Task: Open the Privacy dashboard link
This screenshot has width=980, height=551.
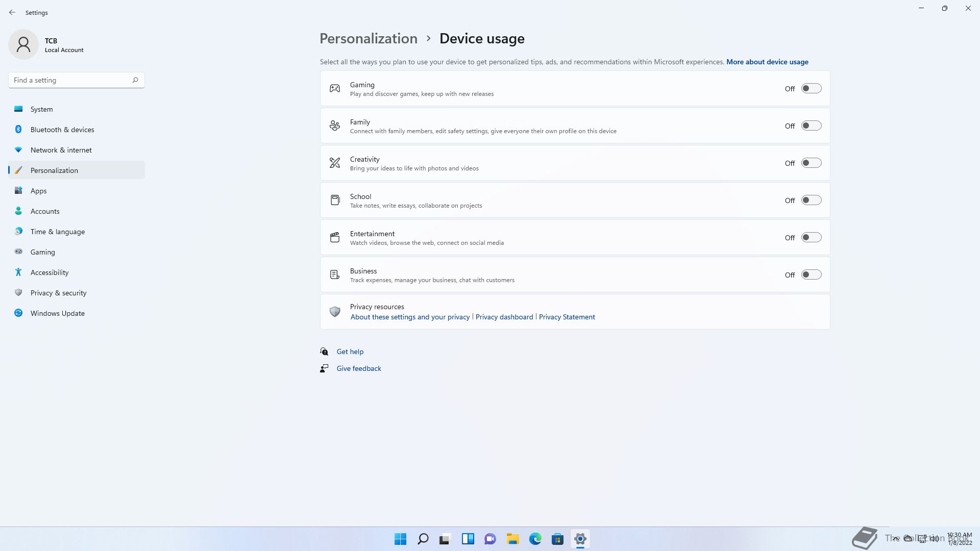Action: (x=504, y=317)
